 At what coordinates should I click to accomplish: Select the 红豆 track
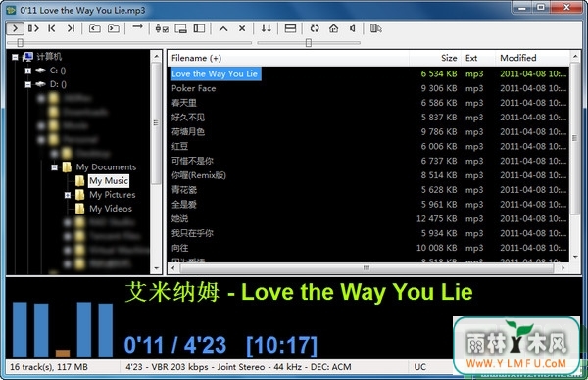180,147
